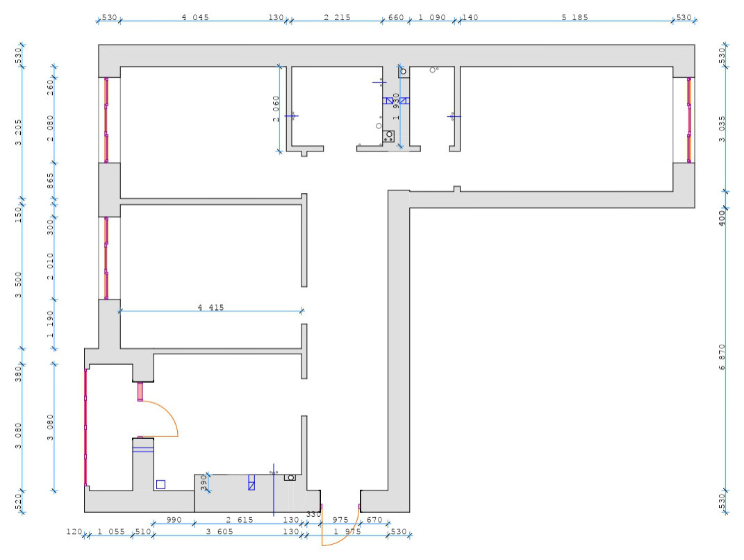The width and height of the screenshot is (744, 560).
Task: Click the 4 045 top dimension label
Action: point(195,17)
